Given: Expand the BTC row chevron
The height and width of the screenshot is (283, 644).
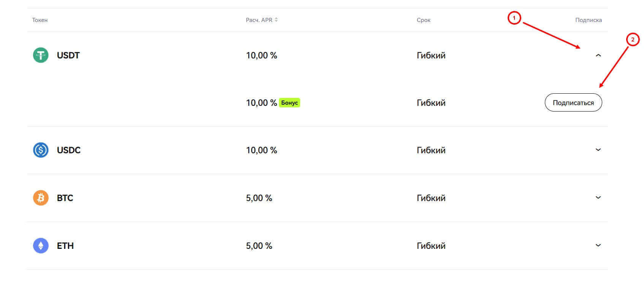Looking at the screenshot, I should tap(598, 198).
